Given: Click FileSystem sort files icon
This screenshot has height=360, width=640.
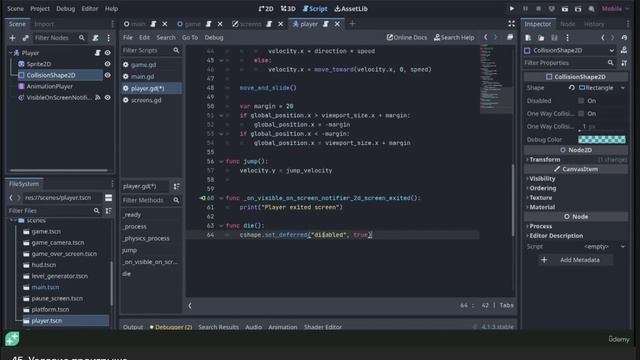Looking at the screenshot, I should pyautogui.click(x=108, y=211).
